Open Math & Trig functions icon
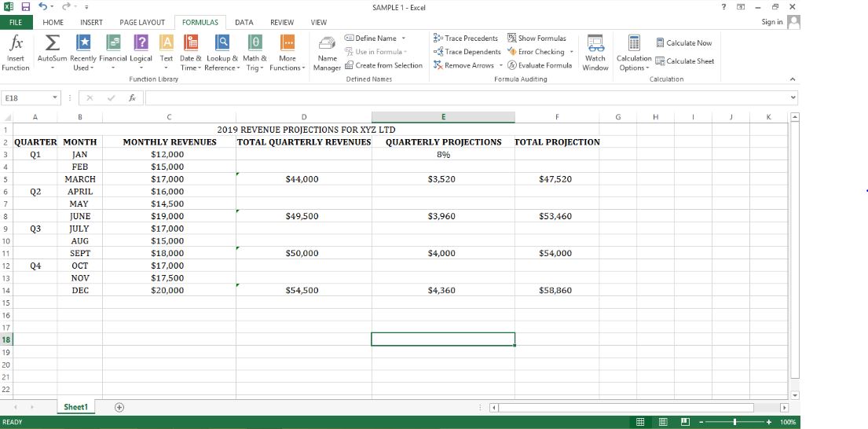 point(255,43)
